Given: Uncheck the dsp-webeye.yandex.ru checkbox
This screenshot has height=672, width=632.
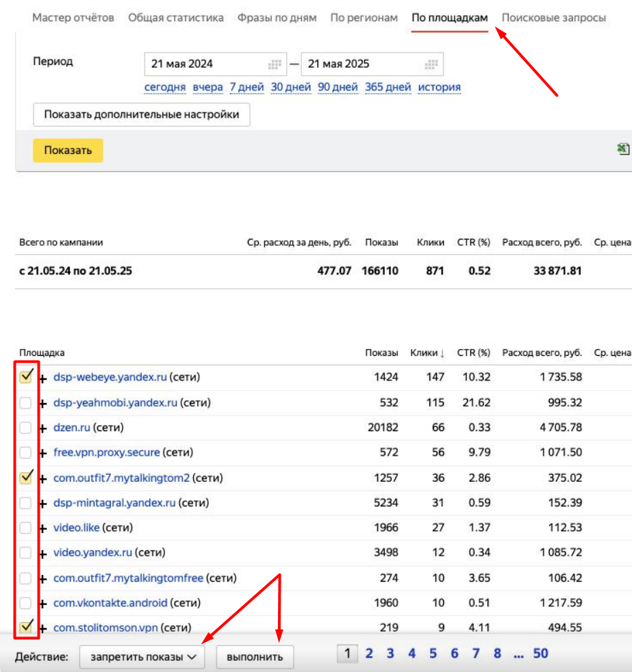Looking at the screenshot, I should pyautogui.click(x=26, y=376).
